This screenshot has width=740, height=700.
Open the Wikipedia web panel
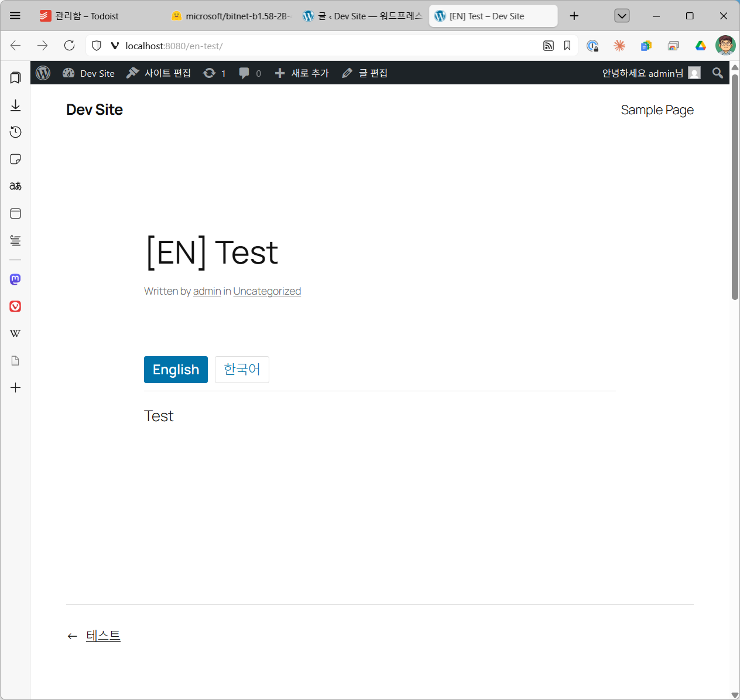coord(15,333)
